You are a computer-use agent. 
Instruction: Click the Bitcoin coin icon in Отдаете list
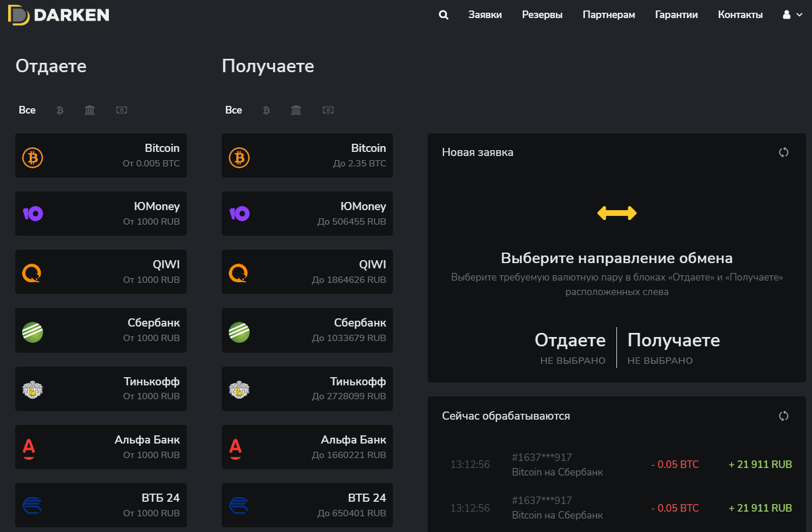click(x=33, y=157)
